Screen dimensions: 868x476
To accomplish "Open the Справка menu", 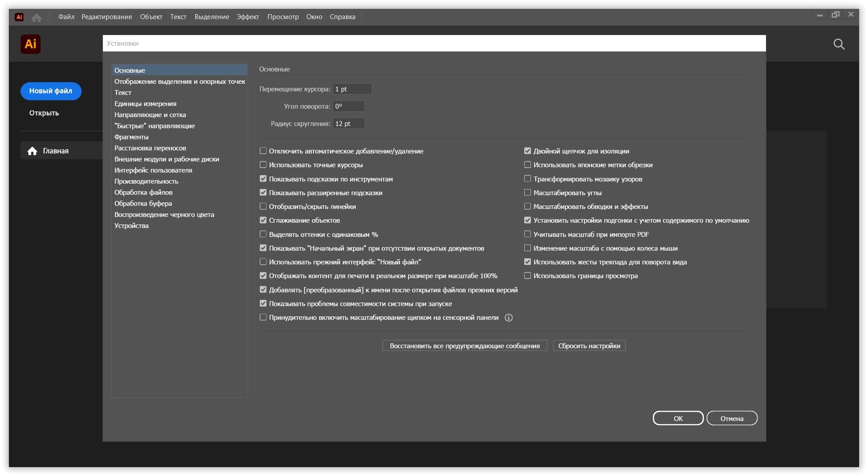I will pyautogui.click(x=342, y=17).
